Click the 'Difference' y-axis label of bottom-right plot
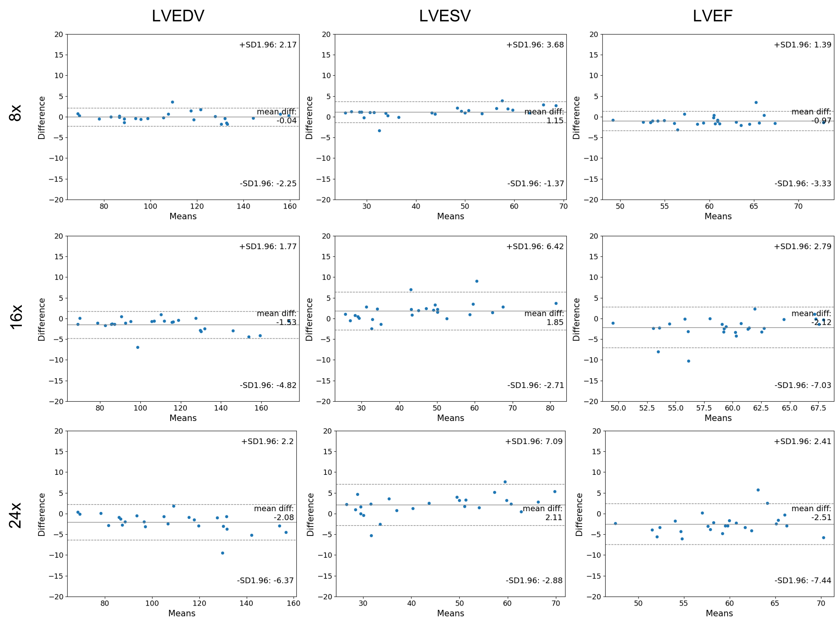840x624 pixels. 579,515
